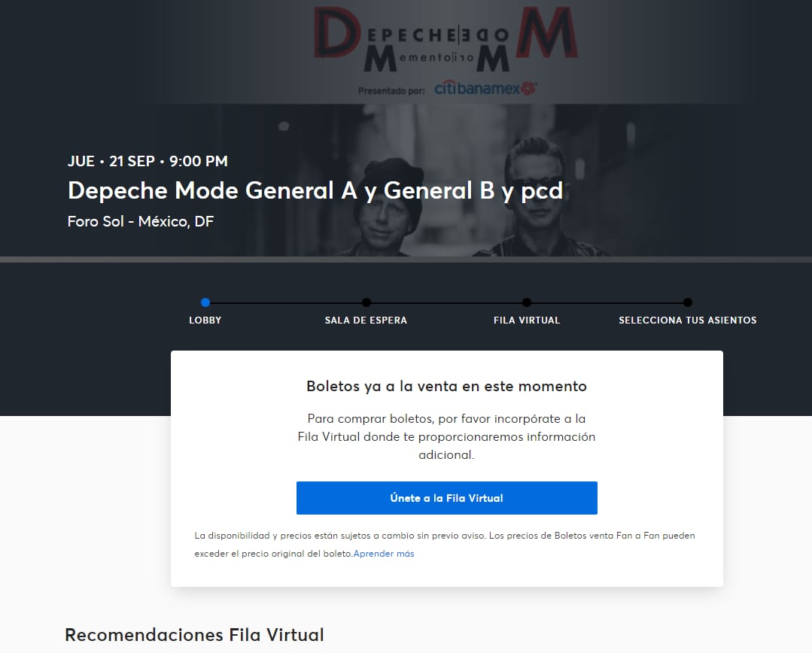Viewport: 812px width, 653px height.
Task: Click the Boletos ya a la venta heading
Action: point(446,387)
